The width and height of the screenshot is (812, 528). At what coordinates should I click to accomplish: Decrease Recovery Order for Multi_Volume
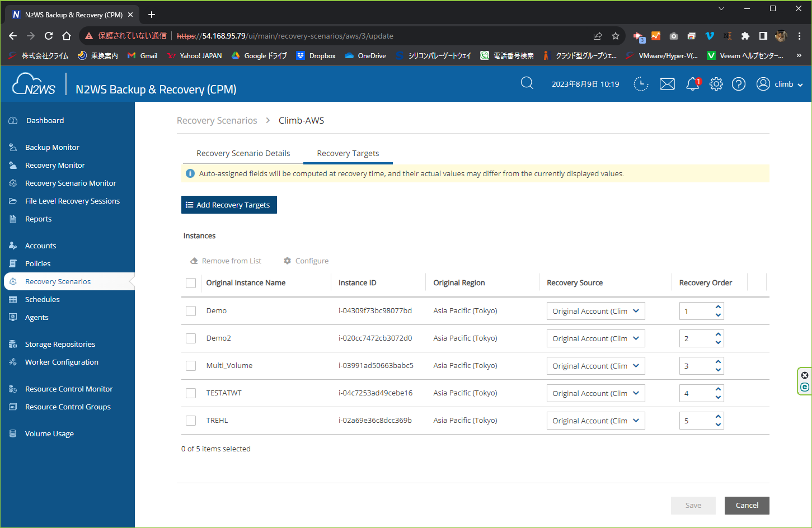click(718, 370)
